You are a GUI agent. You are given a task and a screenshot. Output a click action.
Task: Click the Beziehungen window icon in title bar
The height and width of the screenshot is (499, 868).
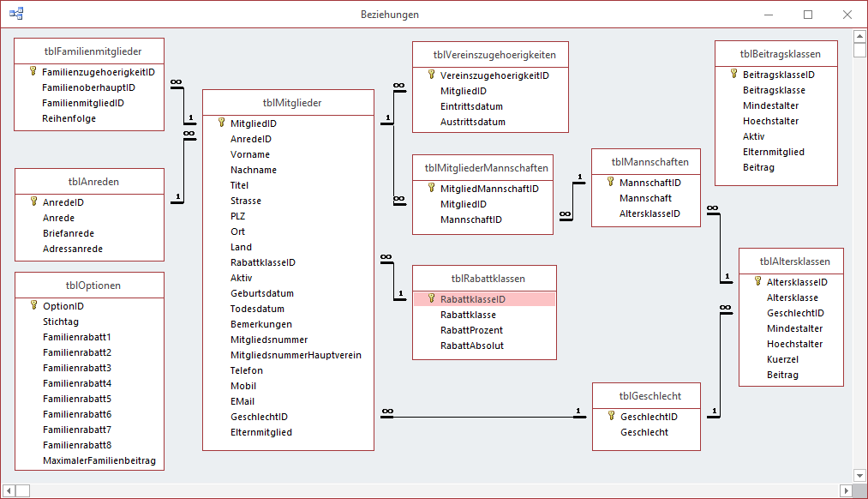(16, 14)
